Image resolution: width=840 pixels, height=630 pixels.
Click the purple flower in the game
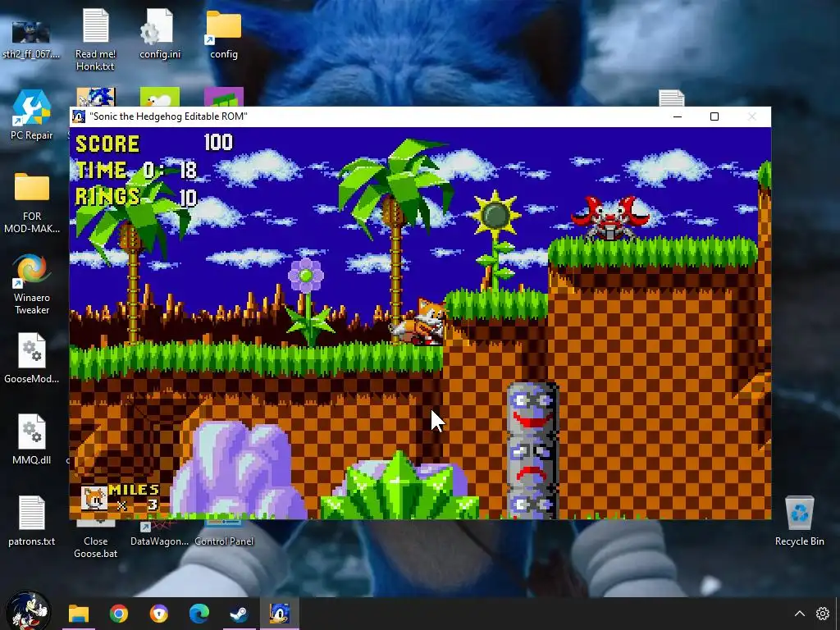coord(306,276)
